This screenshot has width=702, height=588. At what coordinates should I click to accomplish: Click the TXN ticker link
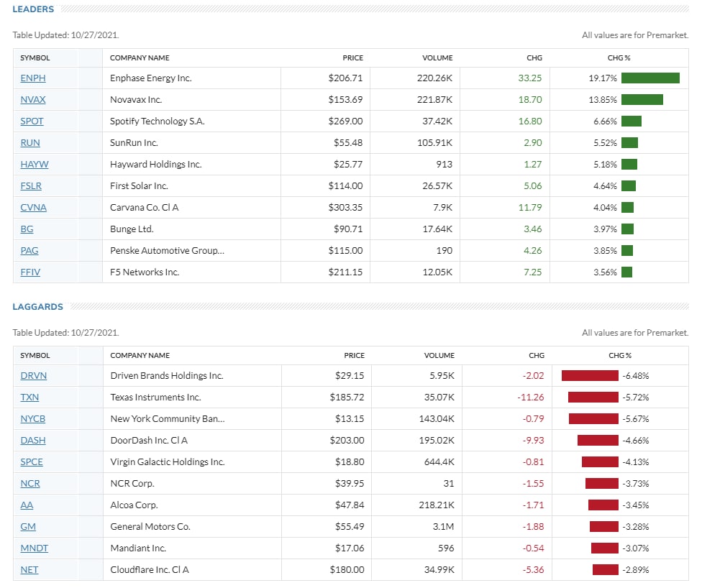tap(29, 397)
